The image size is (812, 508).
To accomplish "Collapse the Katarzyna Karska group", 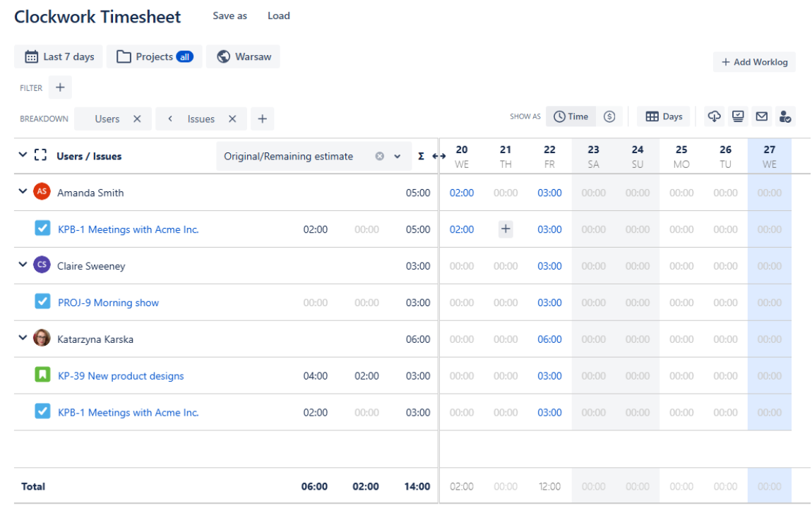I will coord(23,339).
